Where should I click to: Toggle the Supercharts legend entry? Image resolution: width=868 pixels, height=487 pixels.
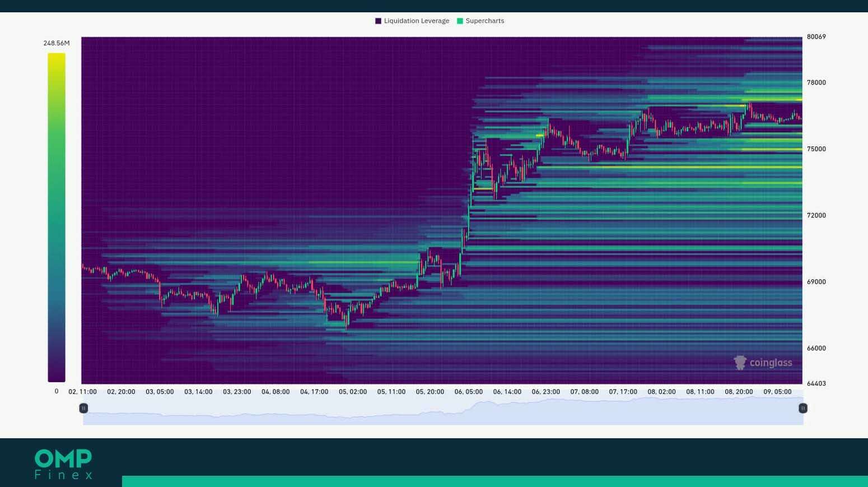point(480,21)
